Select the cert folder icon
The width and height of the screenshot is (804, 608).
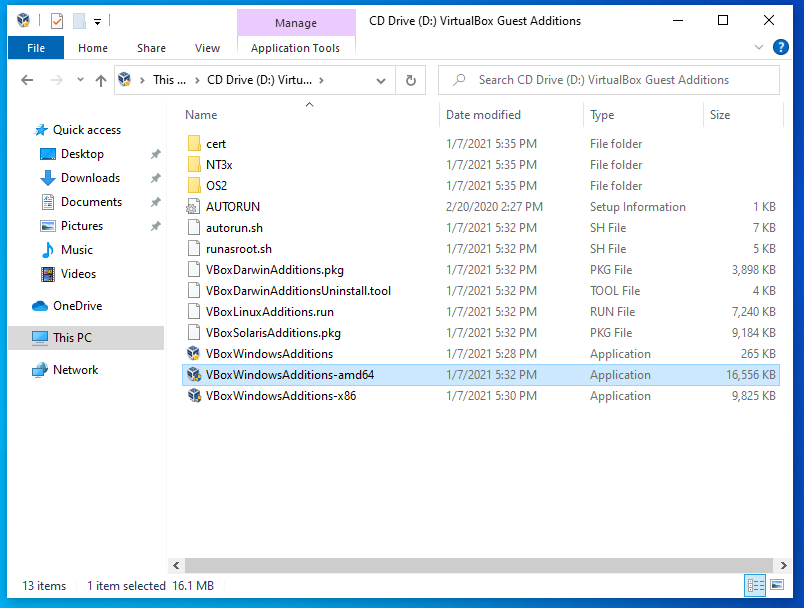194,144
